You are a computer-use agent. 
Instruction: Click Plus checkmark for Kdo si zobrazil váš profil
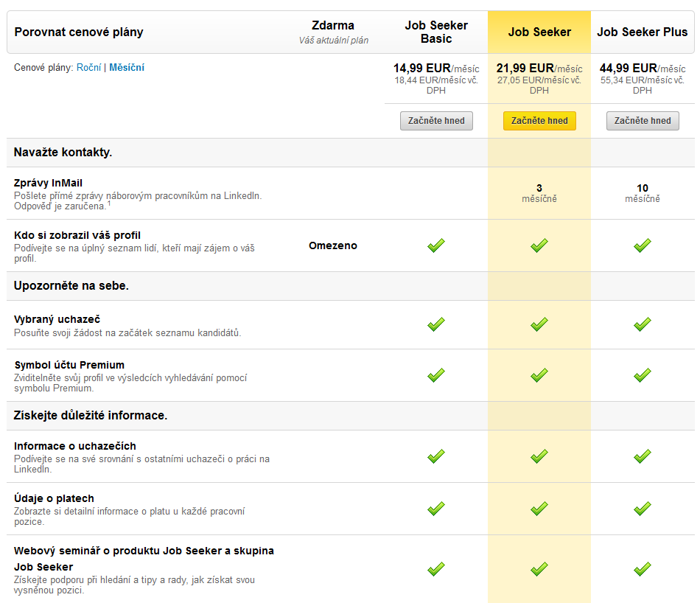(643, 245)
